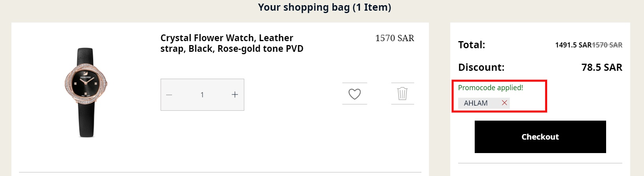Click the green 'Promocode applied!' message
Image resolution: width=644 pixels, height=176 pixels.
point(490,88)
